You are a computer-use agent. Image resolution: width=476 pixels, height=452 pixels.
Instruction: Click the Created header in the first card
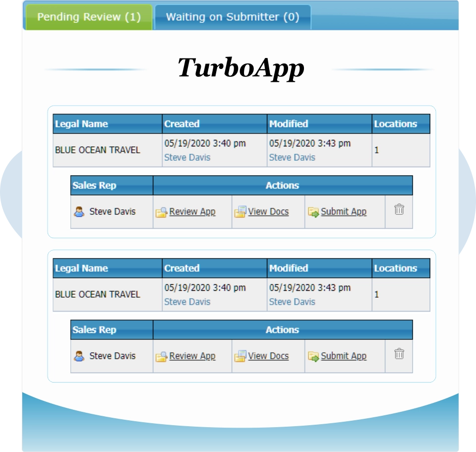coord(215,124)
